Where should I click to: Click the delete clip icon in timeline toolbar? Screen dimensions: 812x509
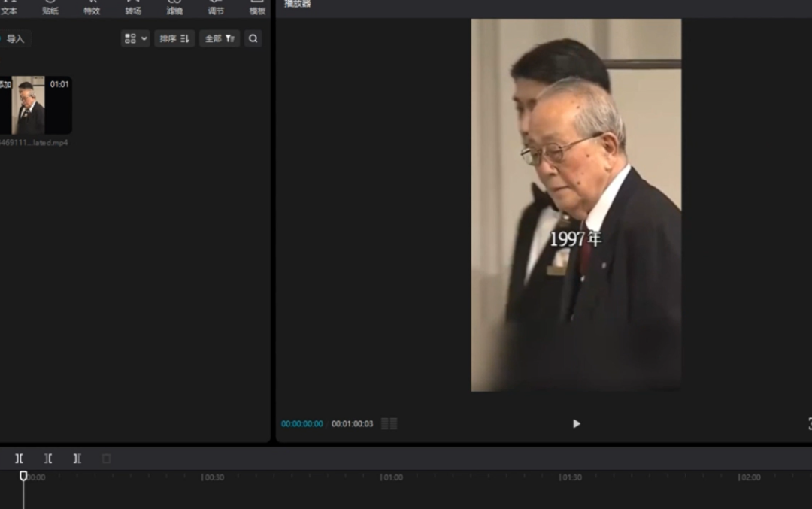(x=106, y=459)
